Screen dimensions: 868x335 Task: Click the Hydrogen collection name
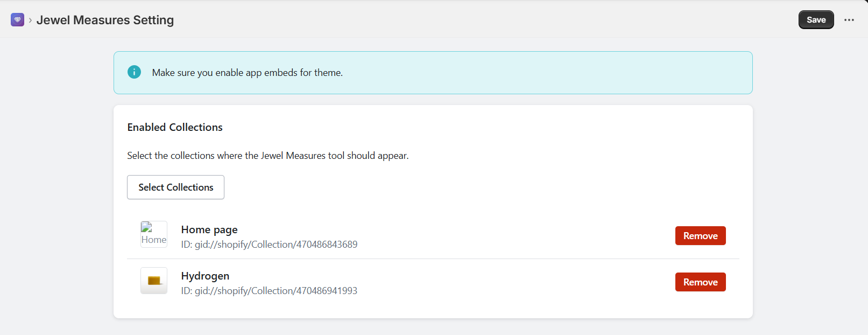pos(205,276)
